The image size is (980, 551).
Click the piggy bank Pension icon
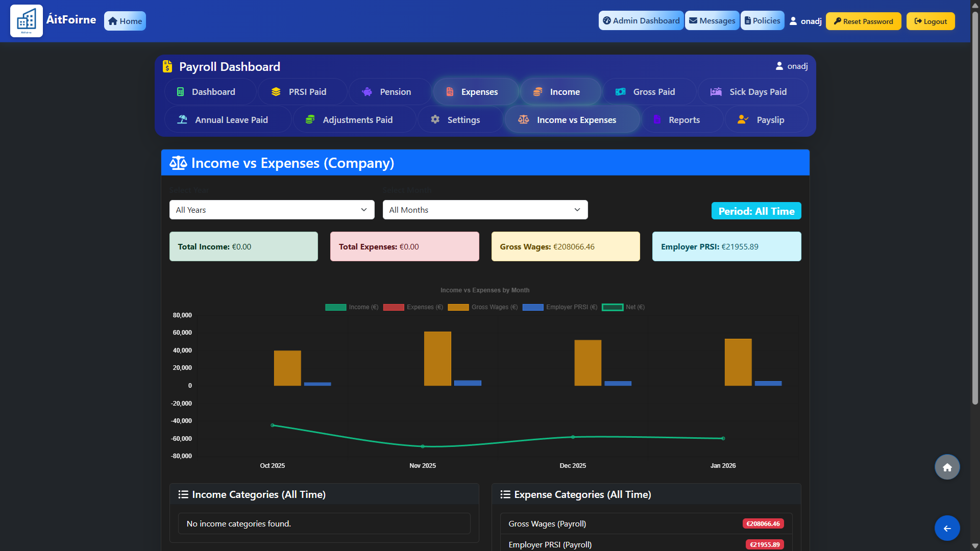pyautogui.click(x=367, y=92)
